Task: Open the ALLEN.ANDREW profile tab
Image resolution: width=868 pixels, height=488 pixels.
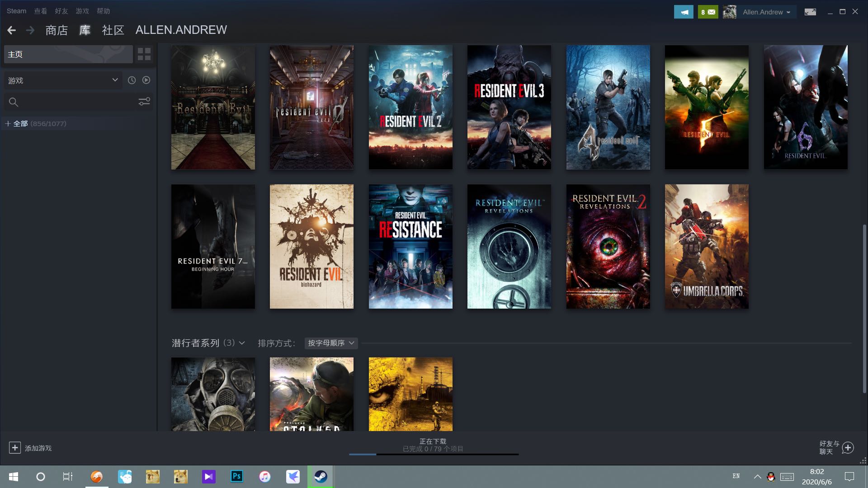Action: (181, 30)
